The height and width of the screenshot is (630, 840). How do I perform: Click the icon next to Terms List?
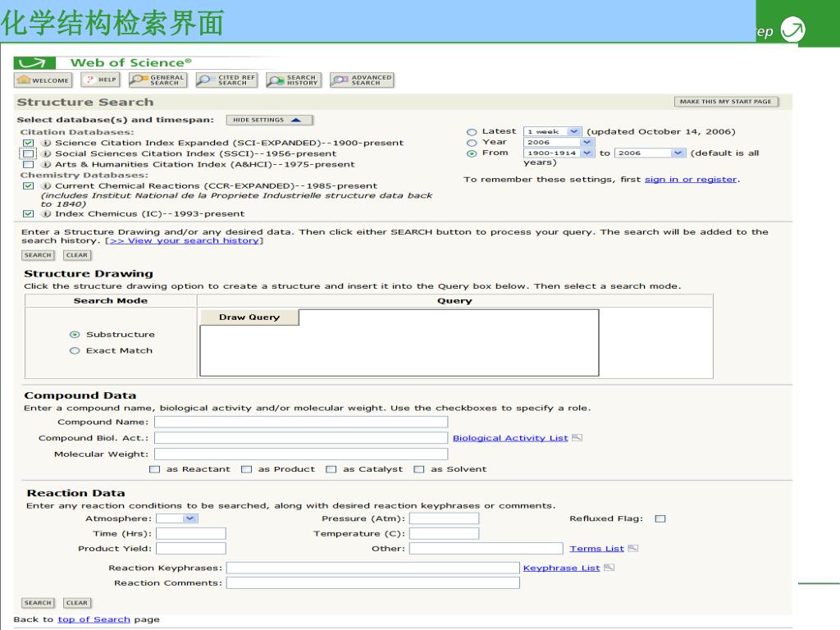pos(632,548)
